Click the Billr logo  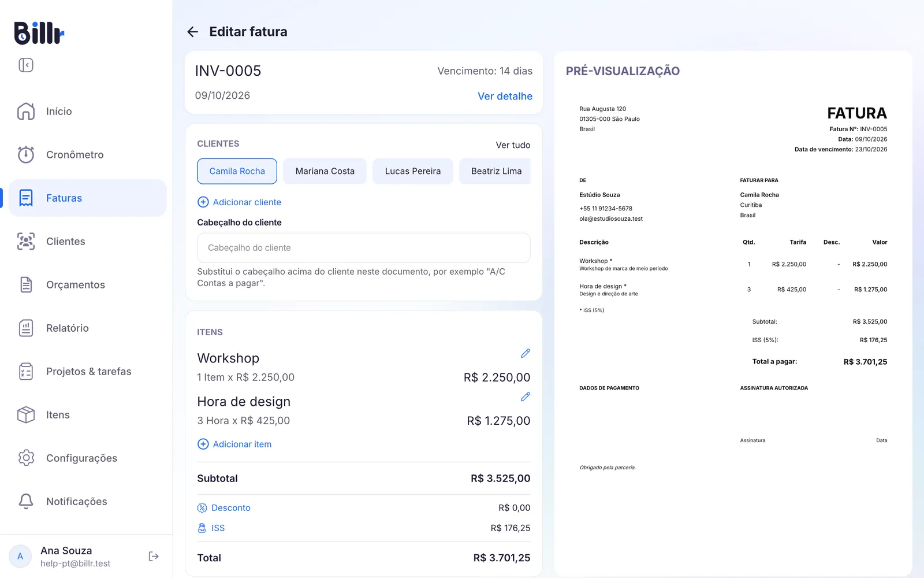click(x=39, y=33)
